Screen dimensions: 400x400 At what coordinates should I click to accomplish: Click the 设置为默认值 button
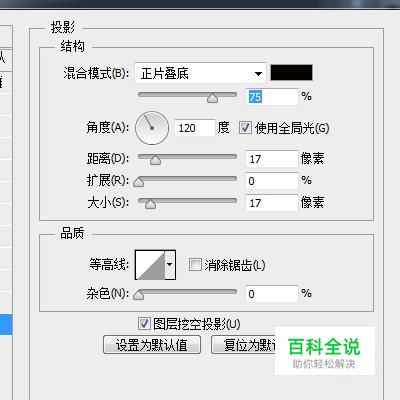tap(152, 345)
